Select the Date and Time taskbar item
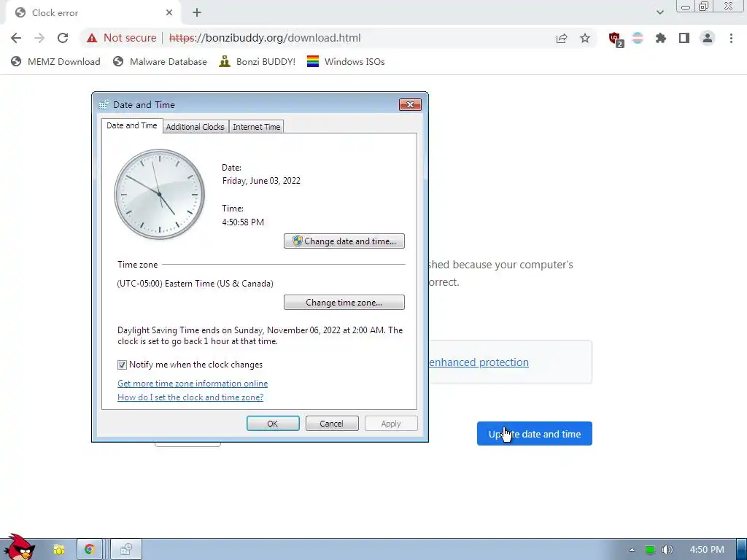 click(x=126, y=550)
